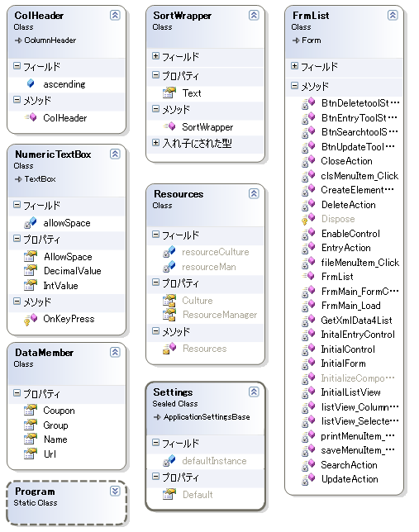This screenshot has height=532, width=419.
Task: Select the UpdateAction method in FrmList
Action: (350, 479)
